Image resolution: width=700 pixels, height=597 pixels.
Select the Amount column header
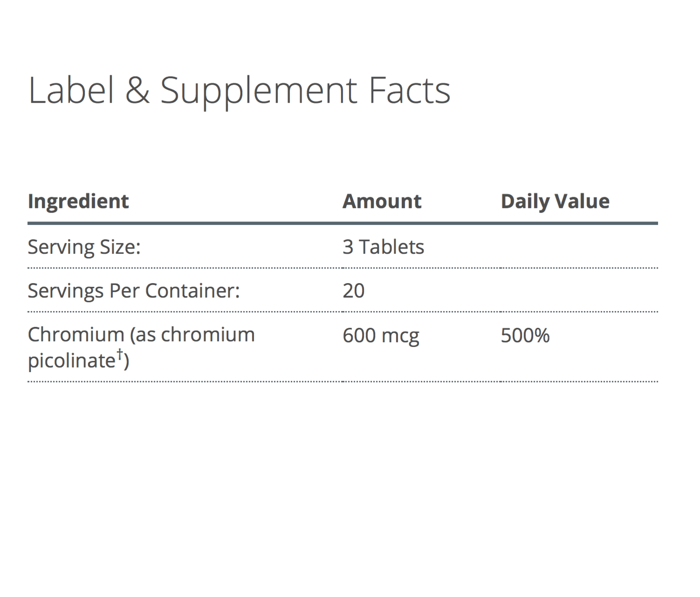point(382,201)
